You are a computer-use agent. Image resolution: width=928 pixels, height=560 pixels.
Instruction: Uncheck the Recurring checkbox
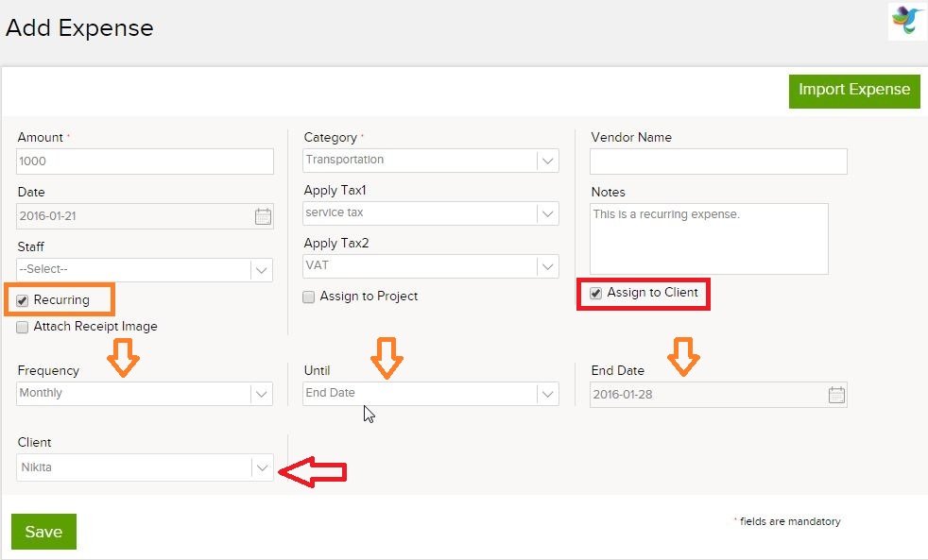23,300
